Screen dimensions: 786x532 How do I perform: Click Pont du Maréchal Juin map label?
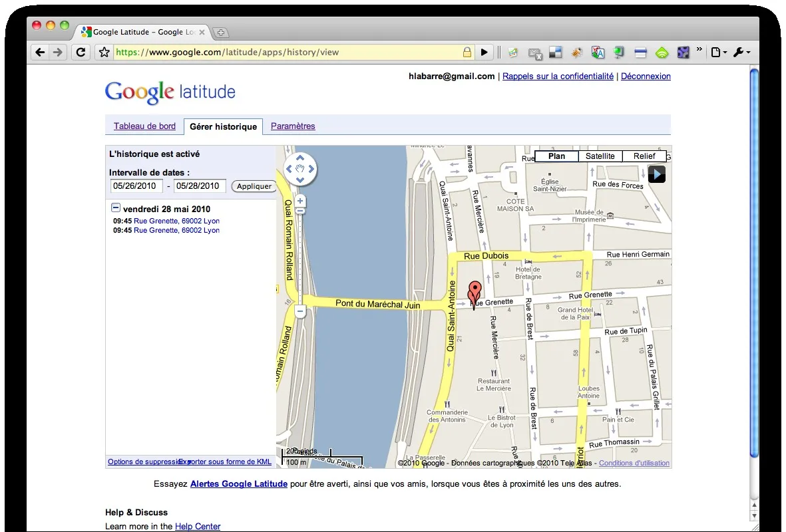coord(377,303)
